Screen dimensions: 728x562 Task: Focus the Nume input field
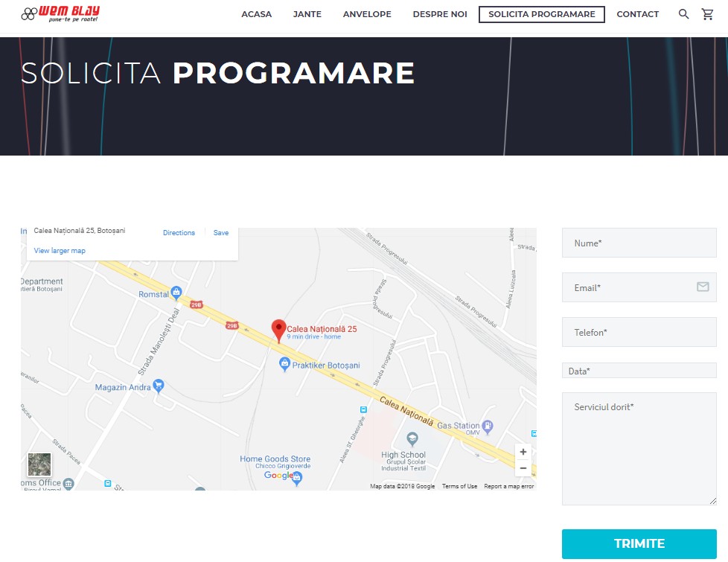(x=639, y=243)
